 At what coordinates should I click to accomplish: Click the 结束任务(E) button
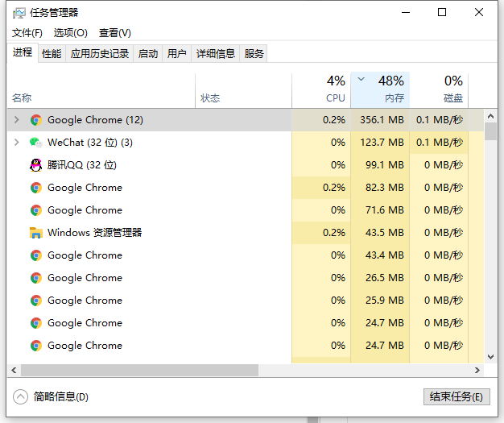[x=456, y=396]
